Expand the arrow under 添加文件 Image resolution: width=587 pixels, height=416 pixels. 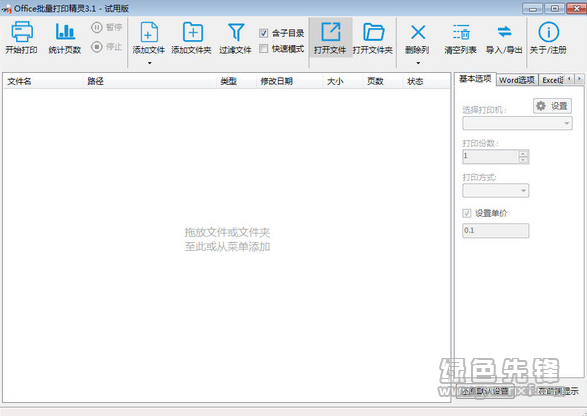coord(149,63)
